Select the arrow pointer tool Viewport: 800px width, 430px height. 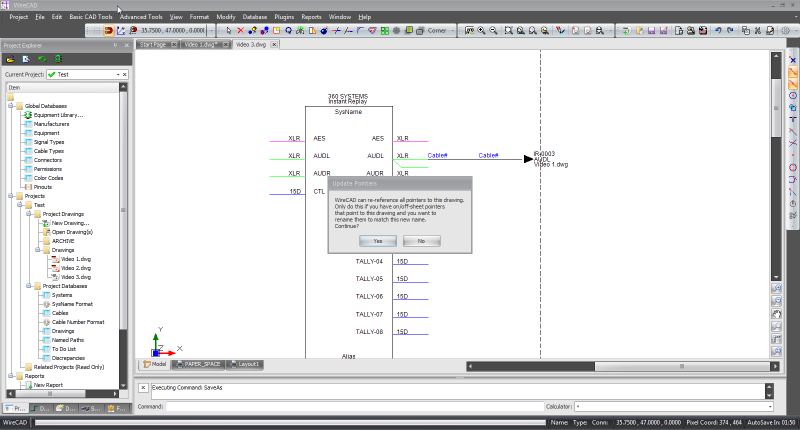coord(229,31)
